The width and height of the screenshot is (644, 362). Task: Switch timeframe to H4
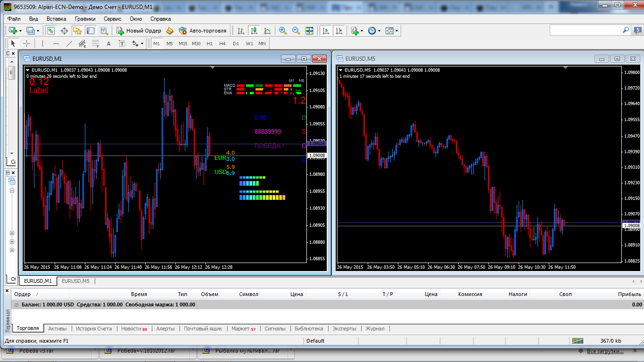pyautogui.click(x=223, y=43)
